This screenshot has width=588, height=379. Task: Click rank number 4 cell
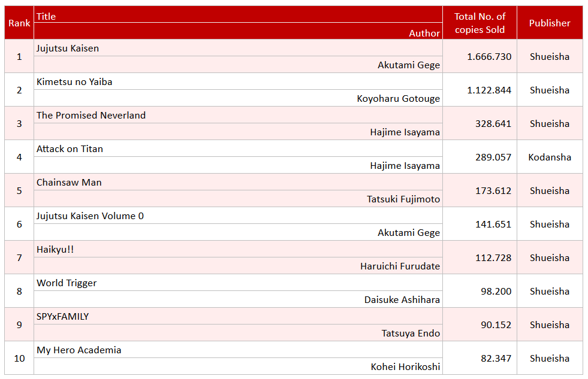(19, 156)
